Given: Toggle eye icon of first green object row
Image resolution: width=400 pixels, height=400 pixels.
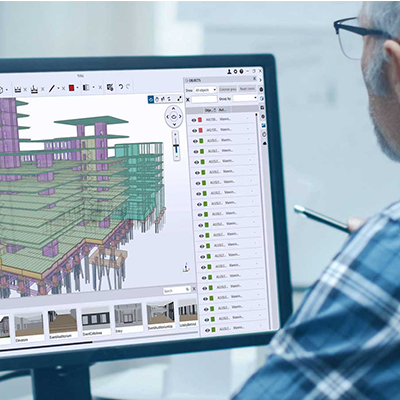Looking at the screenshot, I should (195, 141).
